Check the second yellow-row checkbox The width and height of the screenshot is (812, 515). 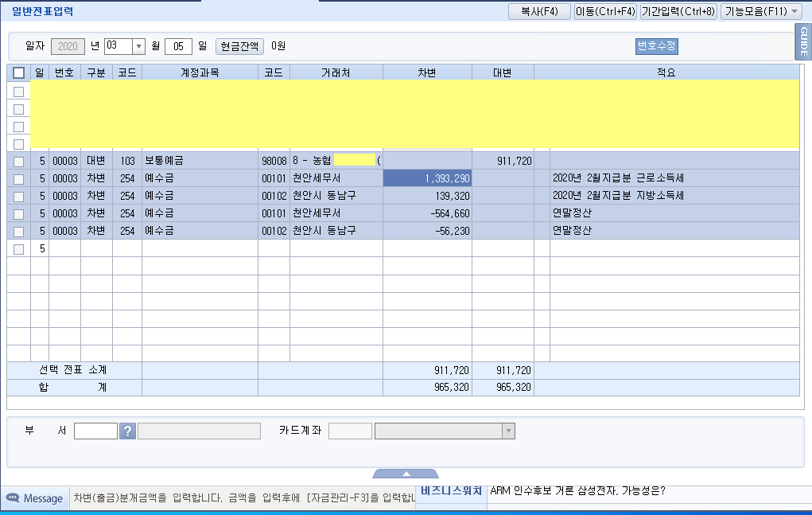tap(18, 109)
